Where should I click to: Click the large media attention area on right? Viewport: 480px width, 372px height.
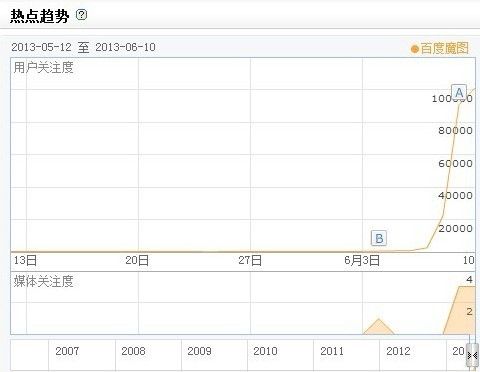[x=461, y=310]
